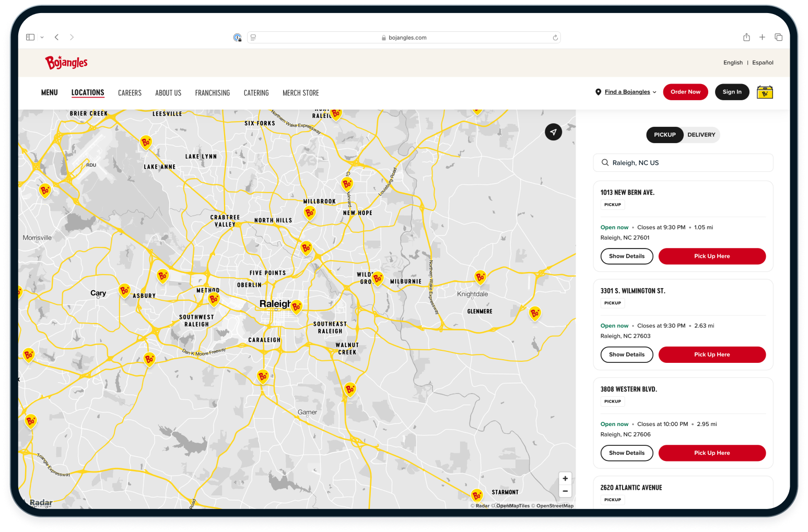Open the OpenMapTiles attribution link
Viewport: 808px width, 532px height.
click(x=512, y=505)
